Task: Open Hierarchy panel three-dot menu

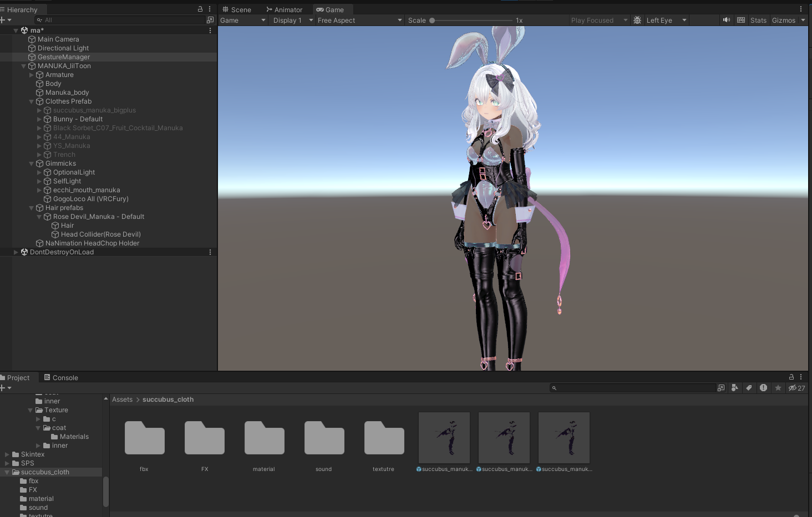Action: (x=210, y=9)
